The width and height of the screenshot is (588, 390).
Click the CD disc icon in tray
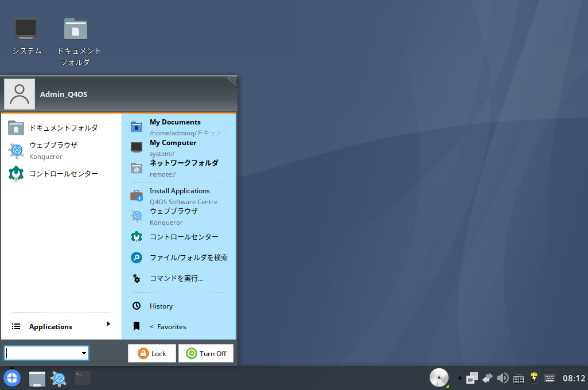click(x=439, y=378)
